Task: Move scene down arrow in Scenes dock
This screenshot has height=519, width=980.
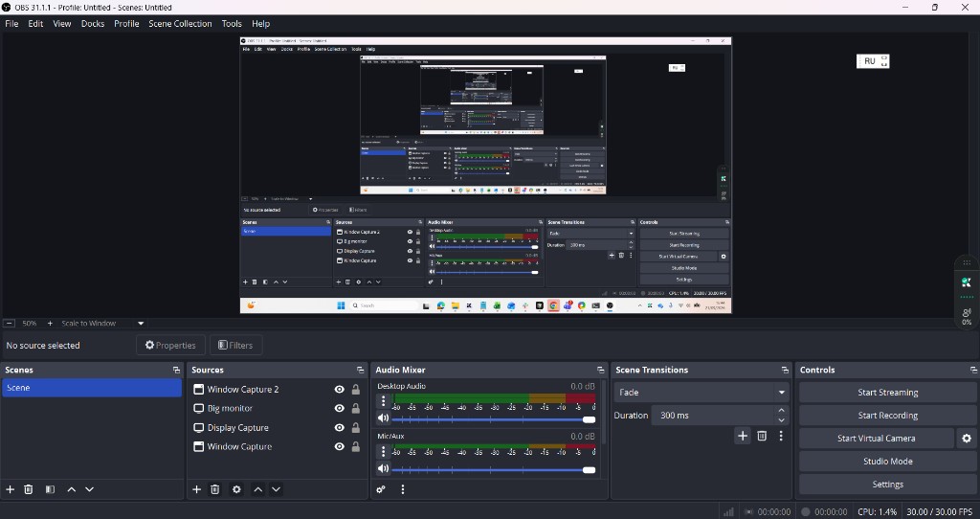Action: (x=89, y=489)
